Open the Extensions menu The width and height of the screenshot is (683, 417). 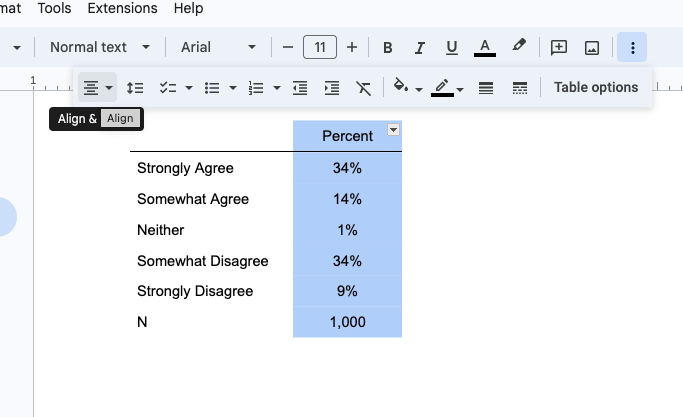click(122, 9)
